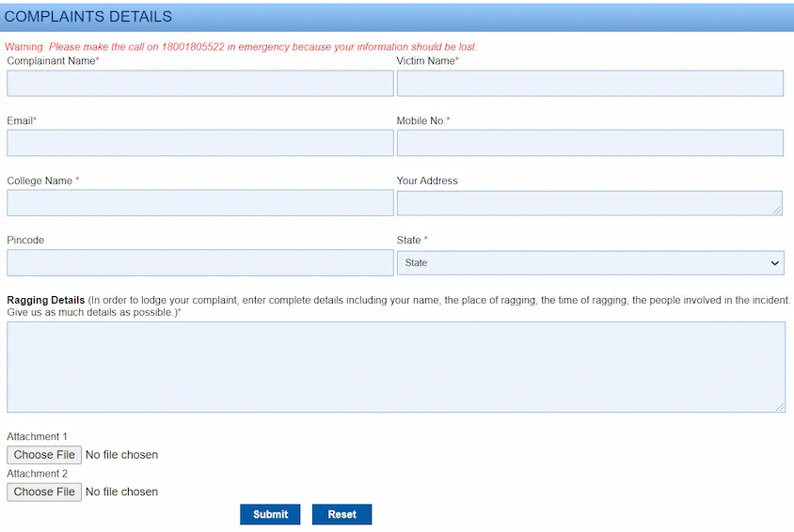Click the Complainant Name label
794x532 pixels.
51,61
